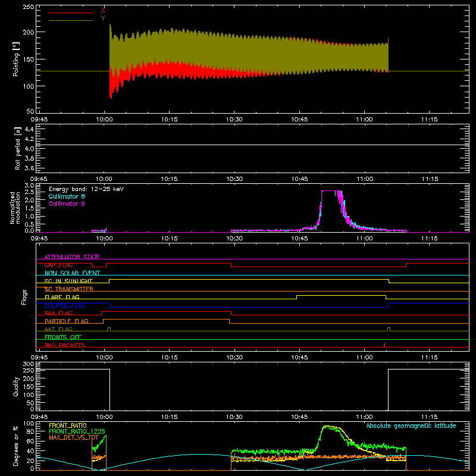Select the FRONTS_OFF flag label
The width and height of the screenshot is (476, 476).
(63, 337)
